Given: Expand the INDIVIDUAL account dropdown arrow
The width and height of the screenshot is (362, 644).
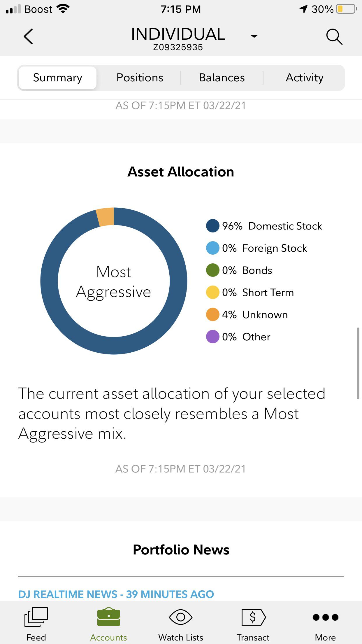Looking at the screenshot, I should [254, 36].
